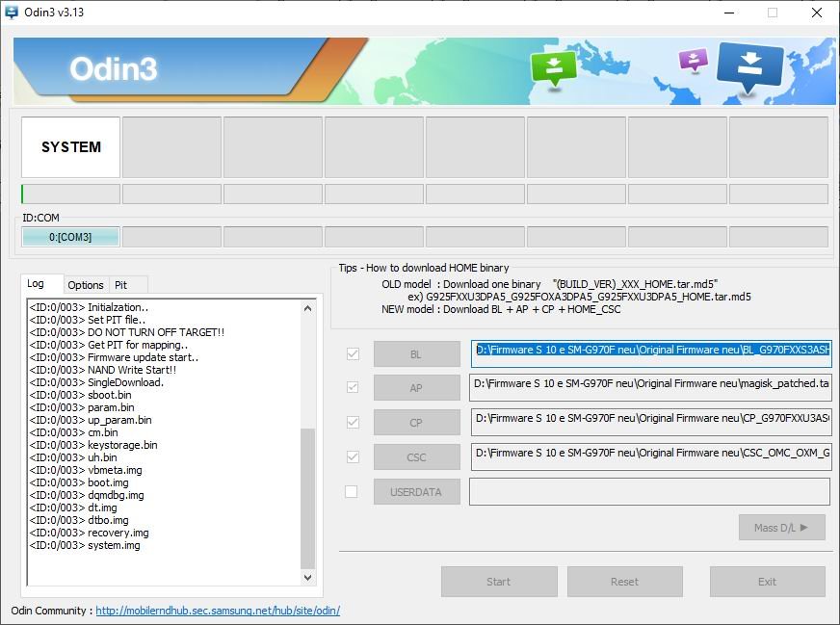Select the 'NAND Write Start!!' log line
The height and width of the screenshot is (625, 840).
(103, 370)
